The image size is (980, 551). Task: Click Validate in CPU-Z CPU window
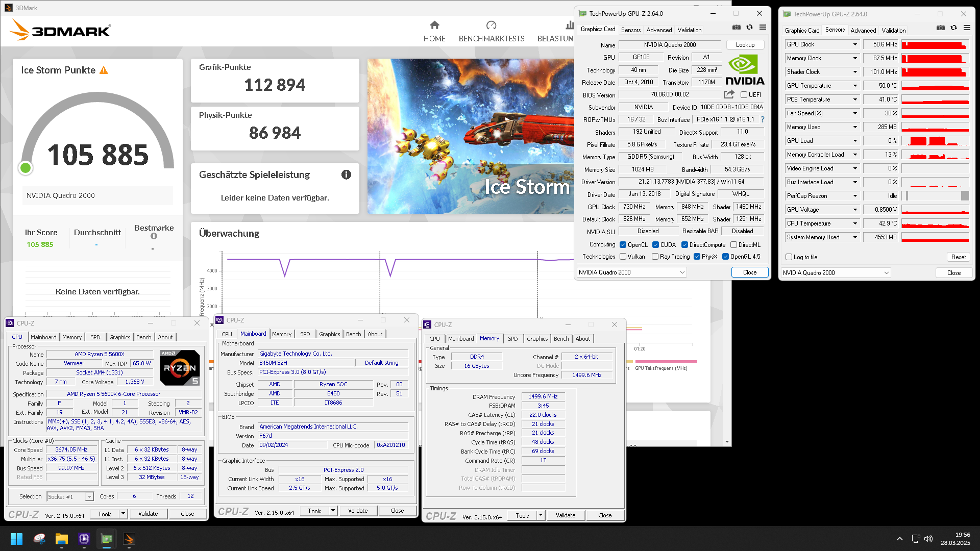coord(148,514)
